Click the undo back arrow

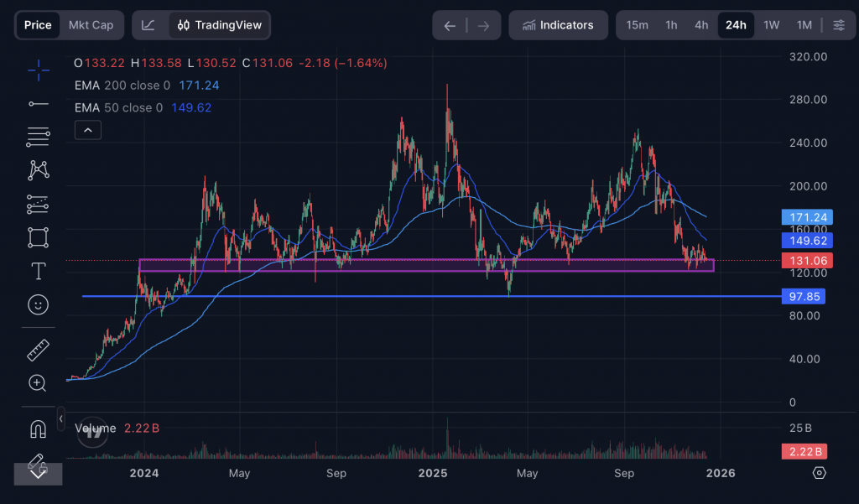click(x=450, y=25)
